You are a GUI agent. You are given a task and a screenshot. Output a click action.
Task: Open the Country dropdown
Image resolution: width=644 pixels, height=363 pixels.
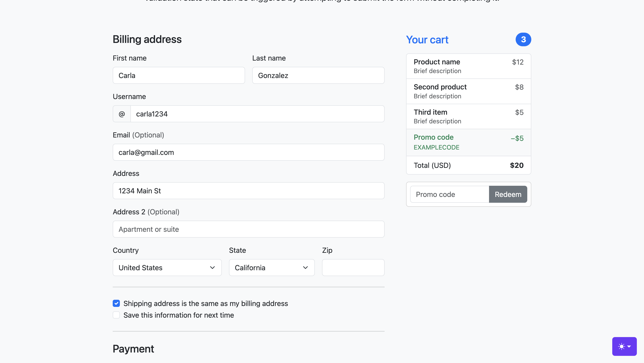167,268
